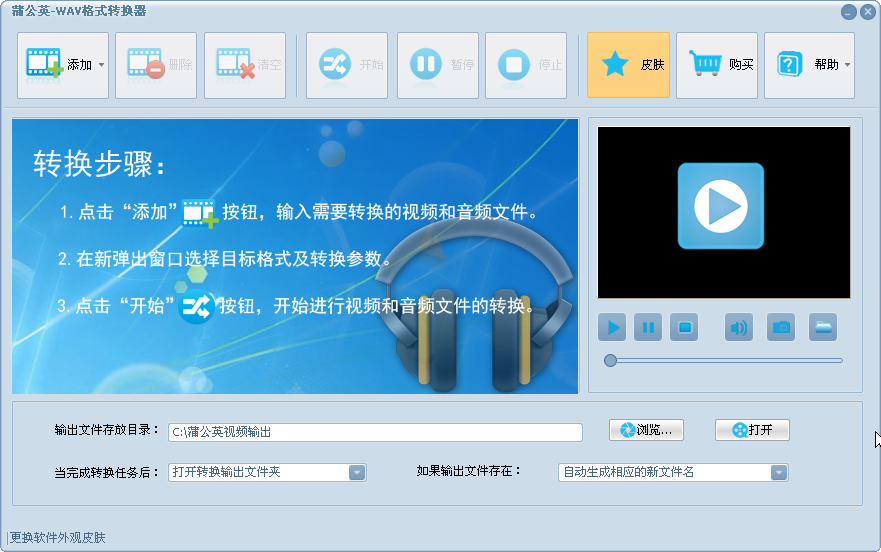Open folder icon below the preview
Image resolution: width=881 pixels, height=552 pixels.
823,327
